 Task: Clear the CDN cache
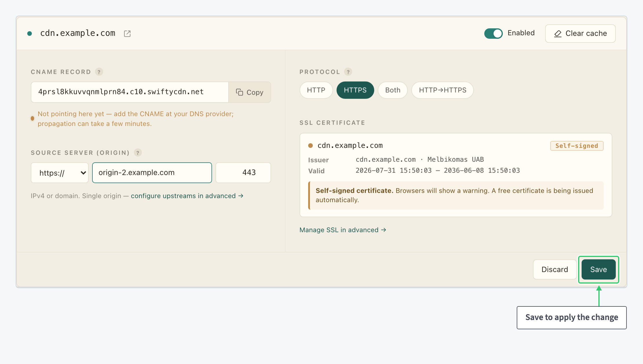580,34
